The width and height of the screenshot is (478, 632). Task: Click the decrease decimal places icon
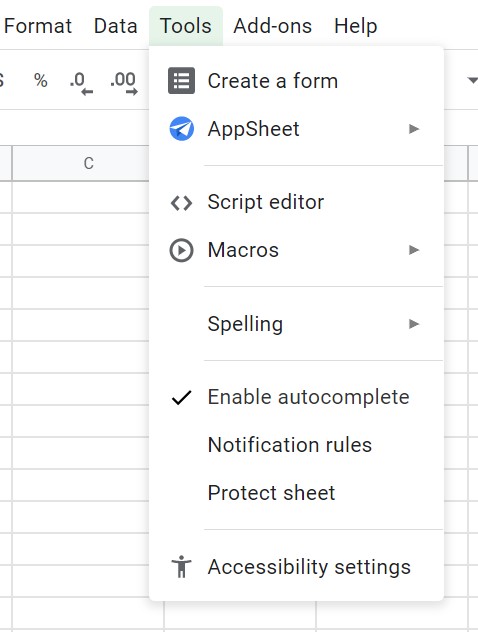click(x=81, y=83)
